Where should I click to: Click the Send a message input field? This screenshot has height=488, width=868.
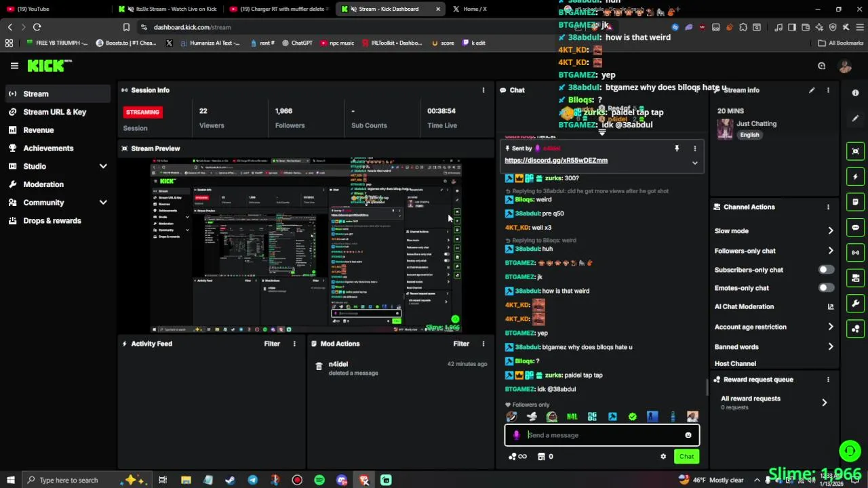pyautogui.click(x=602, y=435)
